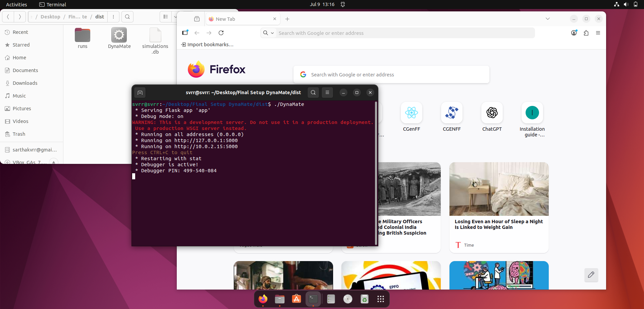Open the system status menu volume icon

coord(626,4)
